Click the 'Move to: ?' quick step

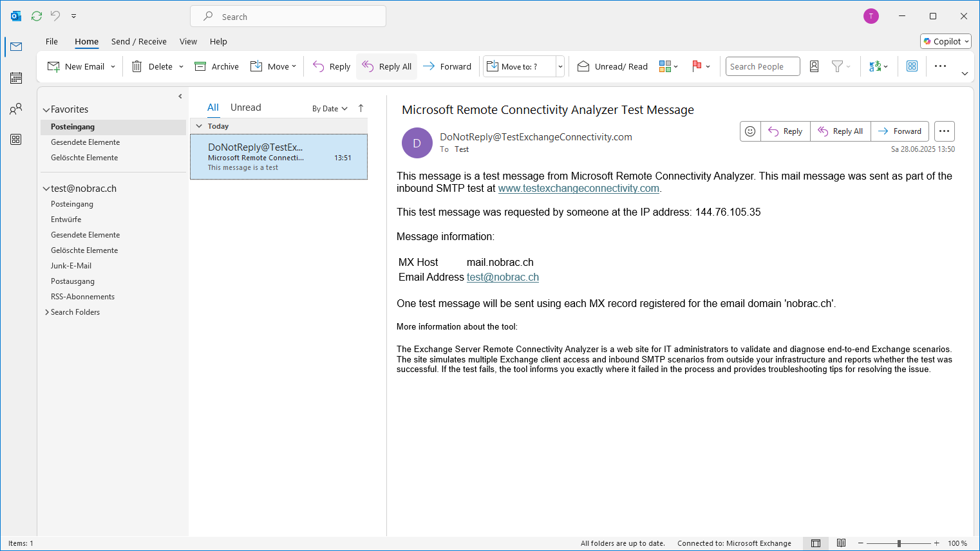tap(520, 66)
